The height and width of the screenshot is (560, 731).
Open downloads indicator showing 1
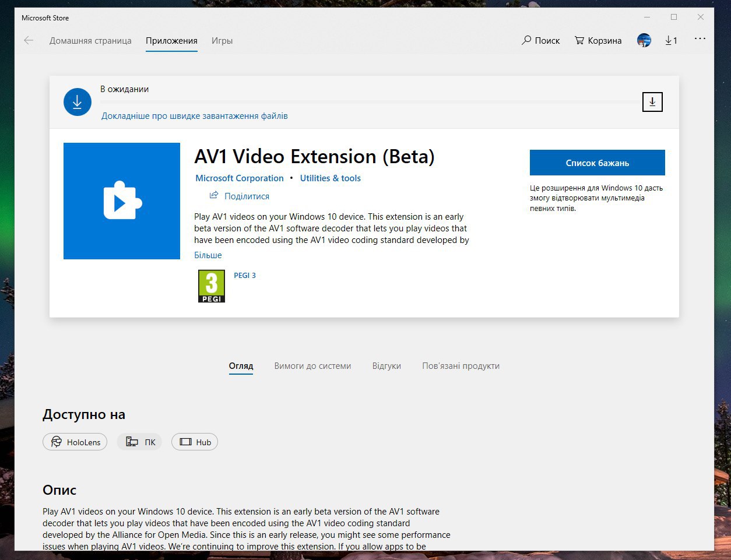click(671, 41)
